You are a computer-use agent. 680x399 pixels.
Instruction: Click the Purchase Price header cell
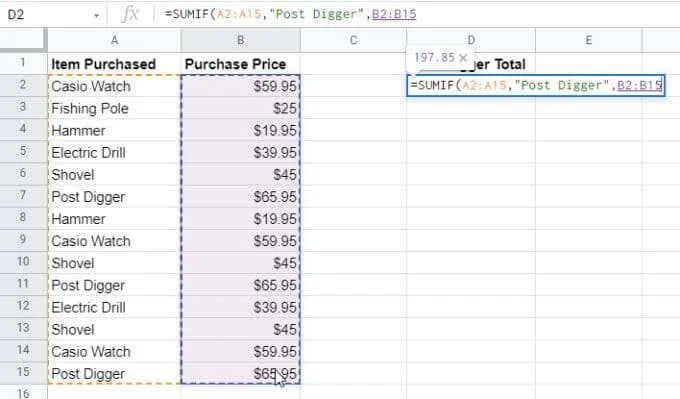(x=240, y=64)
